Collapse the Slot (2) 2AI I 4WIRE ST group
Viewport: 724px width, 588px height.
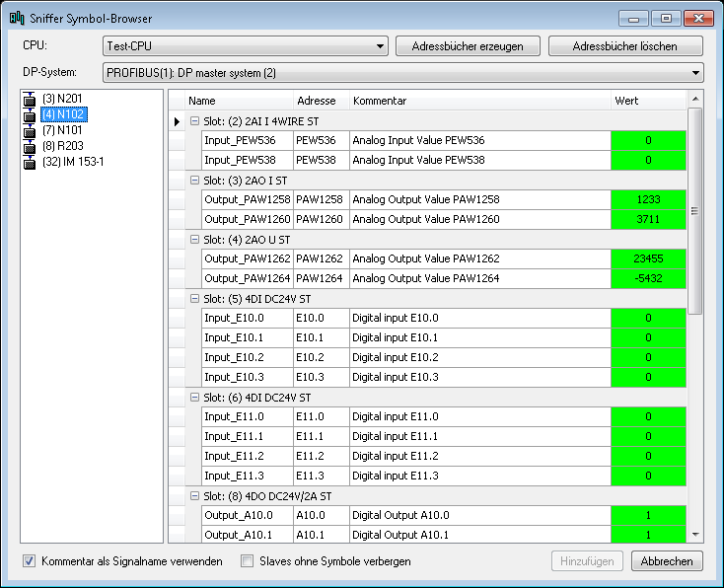pyautogui.click(x=194, y=121)
